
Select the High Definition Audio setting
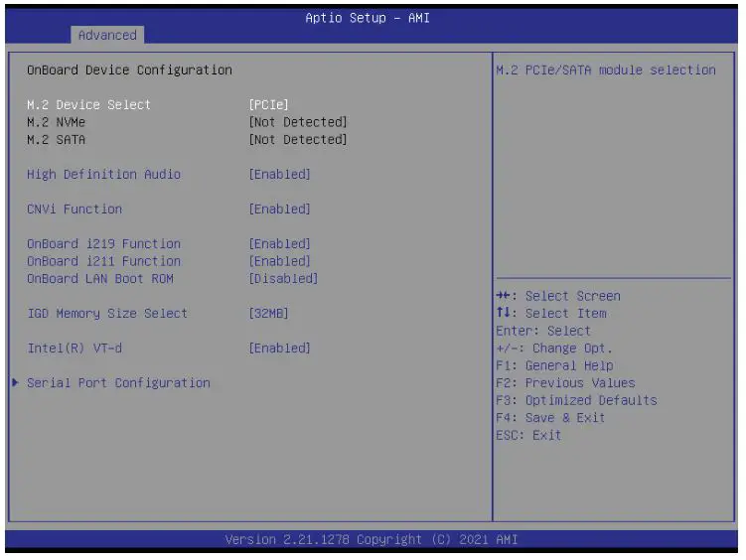103,175
